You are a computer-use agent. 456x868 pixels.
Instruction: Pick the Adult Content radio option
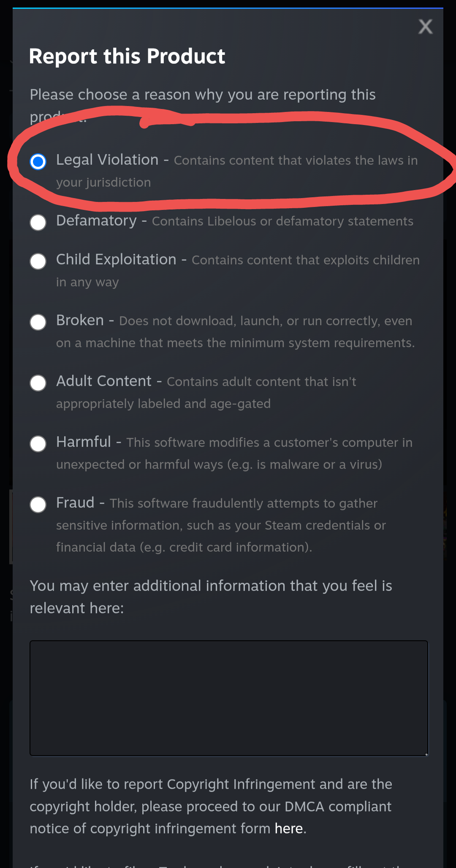(38, 383)
